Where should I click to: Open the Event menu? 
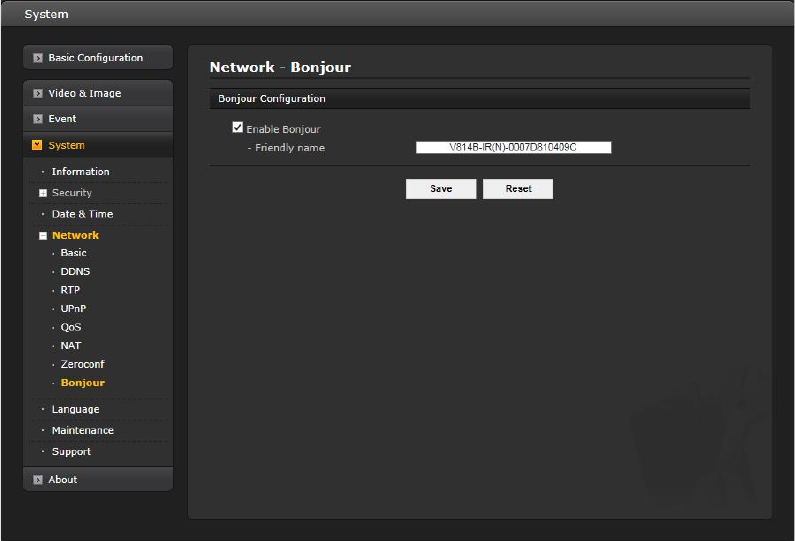point(98,119)
